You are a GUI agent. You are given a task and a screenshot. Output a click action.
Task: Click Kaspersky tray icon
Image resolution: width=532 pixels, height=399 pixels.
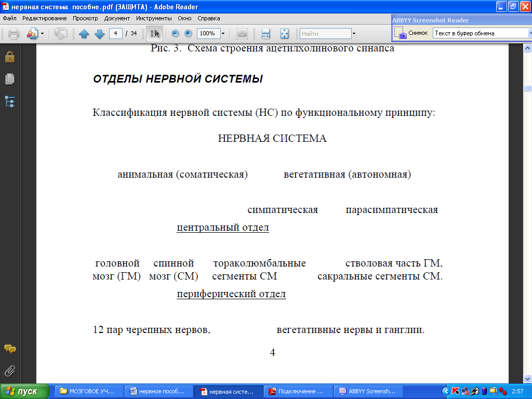(456, 391)
